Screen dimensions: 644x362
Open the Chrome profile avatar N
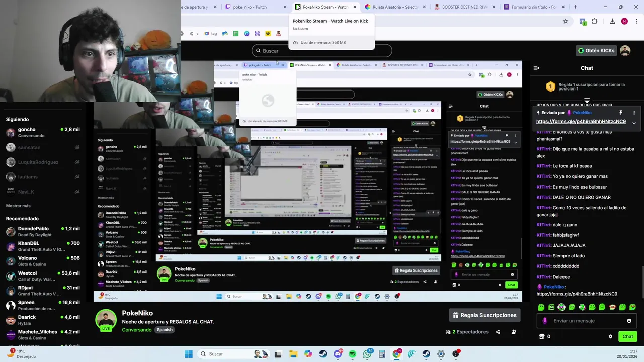[x=624, y=21]
